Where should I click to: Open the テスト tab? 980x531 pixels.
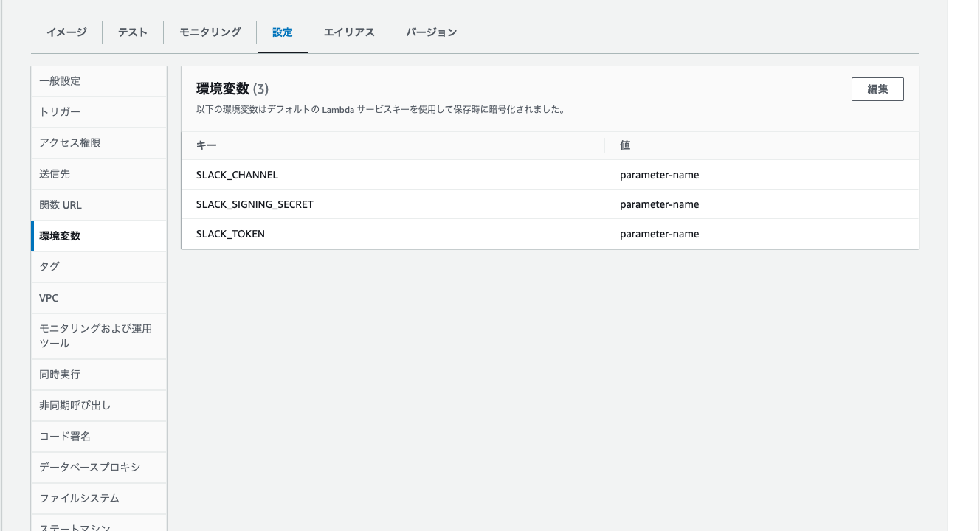click(x=133, y=32)
